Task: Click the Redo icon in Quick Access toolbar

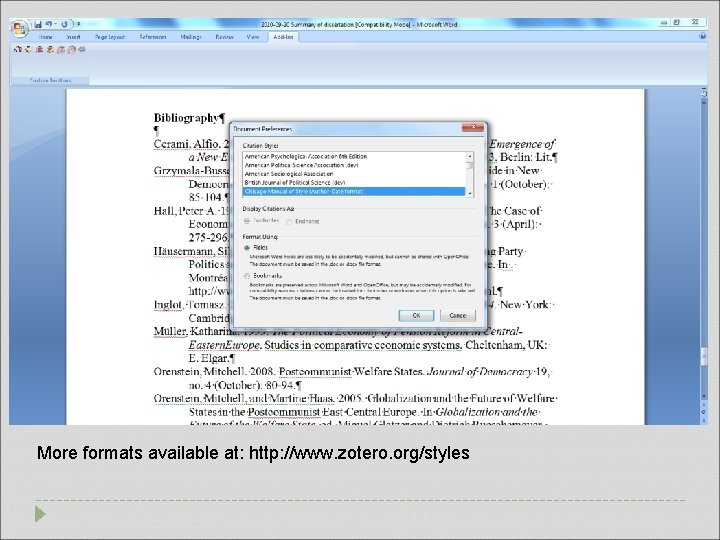Action: tap(65, 24)
